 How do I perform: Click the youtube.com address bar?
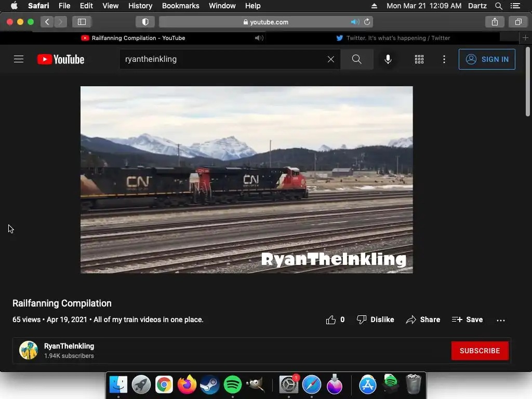click(x=266, y=22)
